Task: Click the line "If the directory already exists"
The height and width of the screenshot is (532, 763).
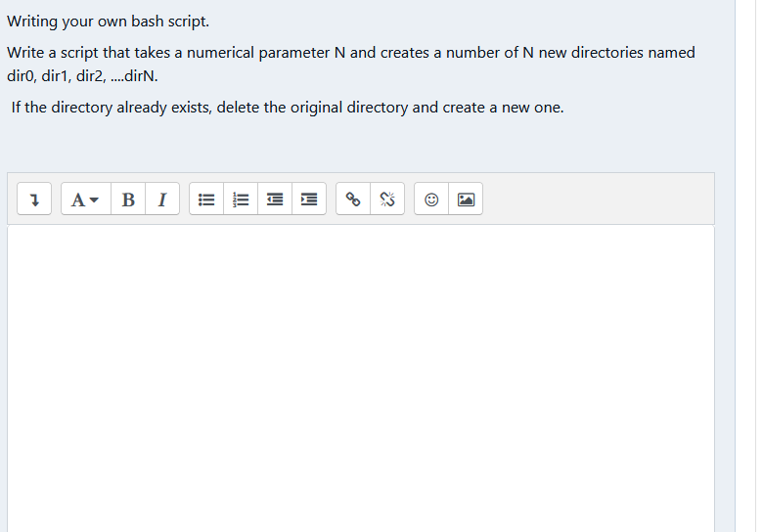Action: [287, 108]
